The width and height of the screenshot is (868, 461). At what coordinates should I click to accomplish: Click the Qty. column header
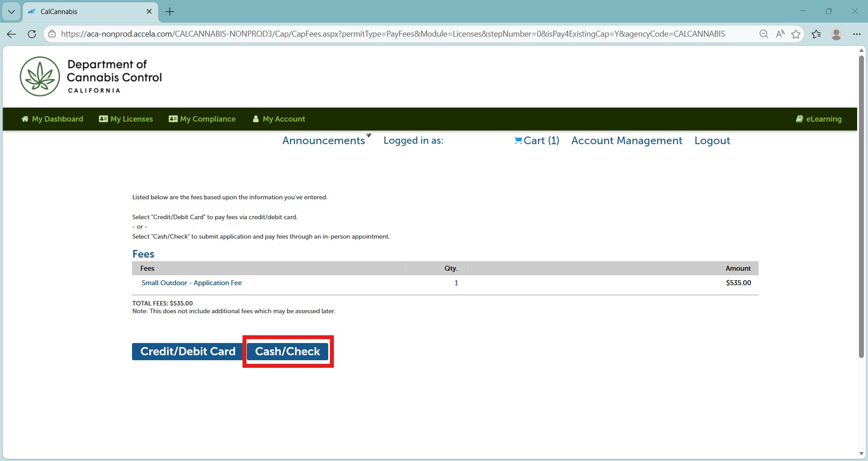point(451,268)
